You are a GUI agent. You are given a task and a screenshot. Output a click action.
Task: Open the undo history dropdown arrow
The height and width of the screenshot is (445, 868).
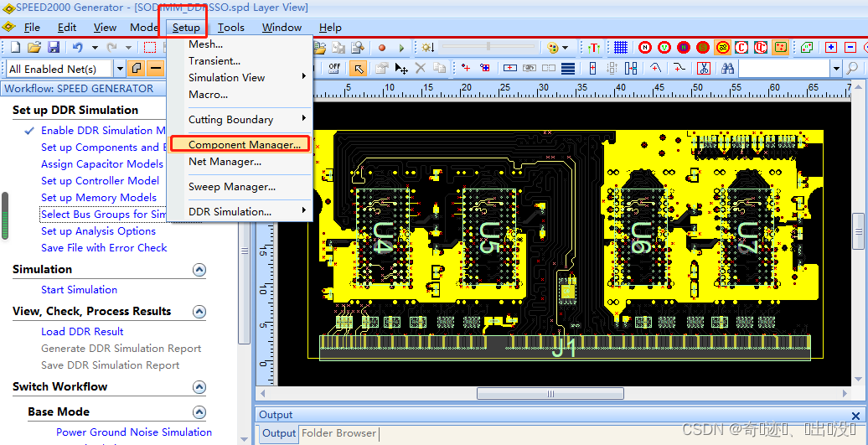pos(94,48)
